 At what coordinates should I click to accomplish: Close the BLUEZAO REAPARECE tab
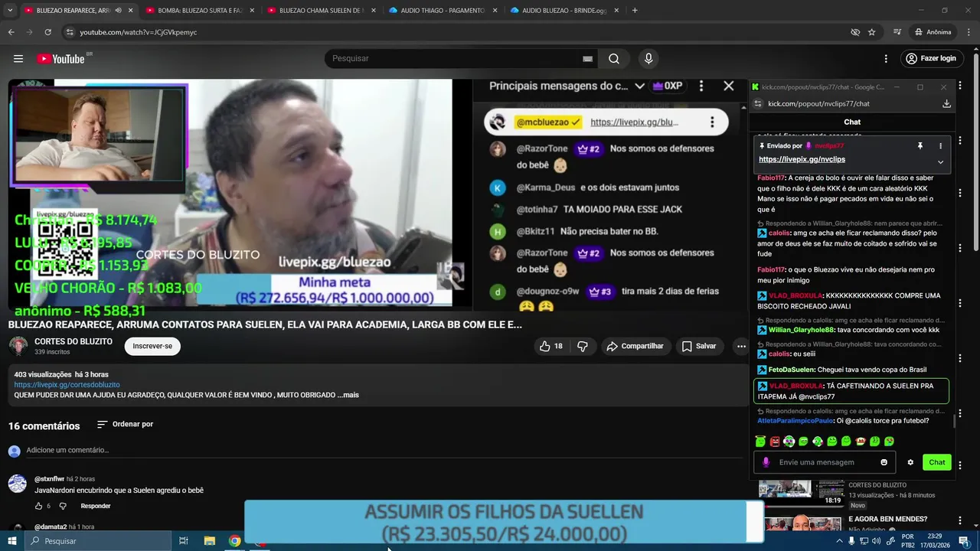pos(130,11)
